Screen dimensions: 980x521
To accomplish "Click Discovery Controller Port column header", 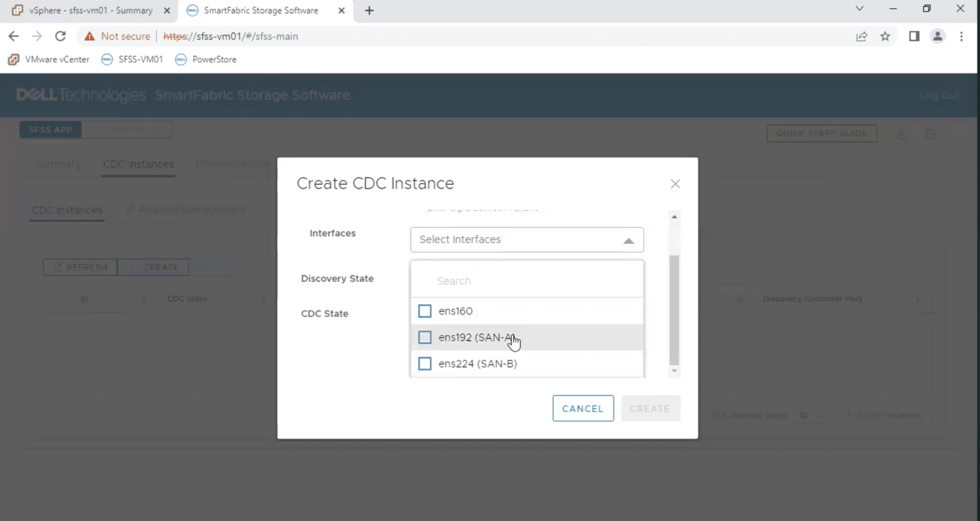I will 812,299.
